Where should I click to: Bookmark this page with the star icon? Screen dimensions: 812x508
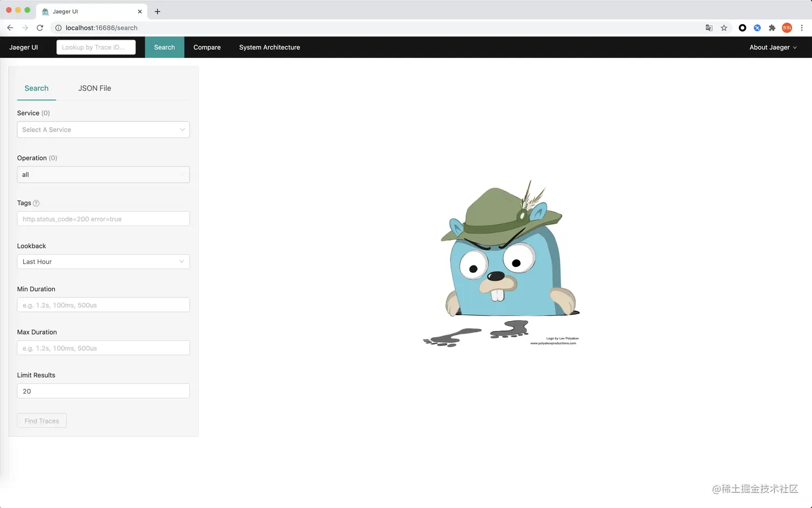tap(724, 28)
